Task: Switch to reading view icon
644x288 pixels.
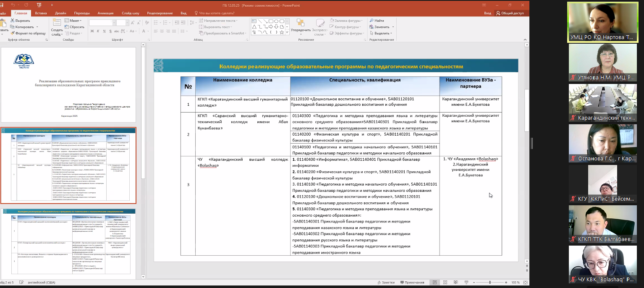Action: [455, 283]
